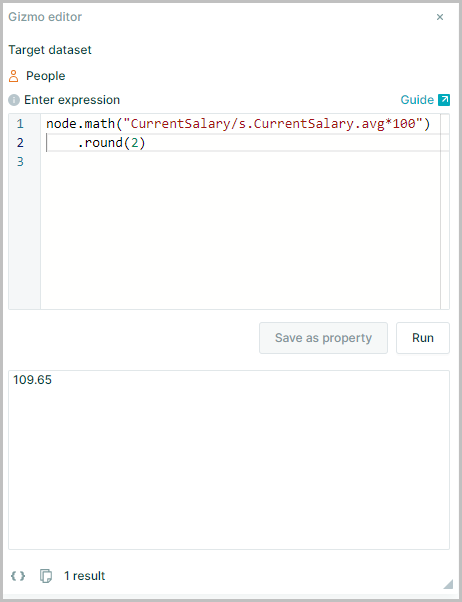Close the Gizmo editor panel
Image resolution: width=462 pixels, height=602 pixels.
click(440, 17)
